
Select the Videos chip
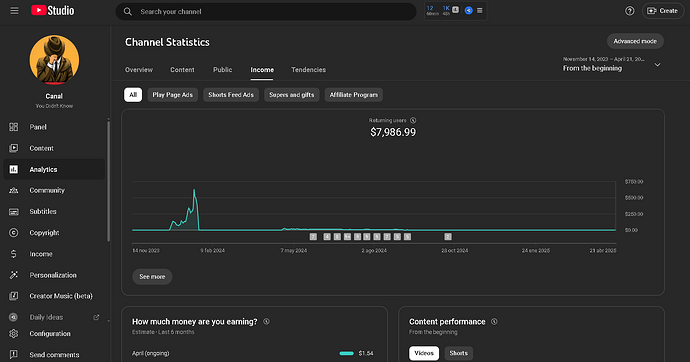[x=424, y=353]
